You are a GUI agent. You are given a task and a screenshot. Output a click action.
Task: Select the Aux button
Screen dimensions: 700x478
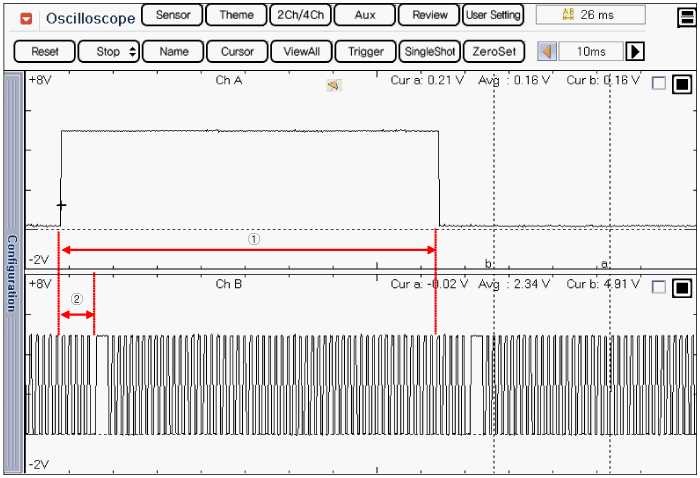click(365, 15)
